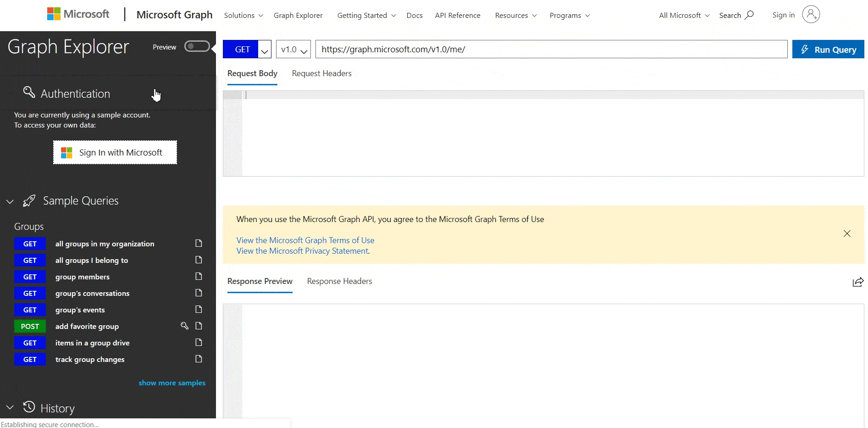This screenshot has height=428, width=868.
Task: View the Microsoft Privacy Statement
Action: (x=303, y=251)
